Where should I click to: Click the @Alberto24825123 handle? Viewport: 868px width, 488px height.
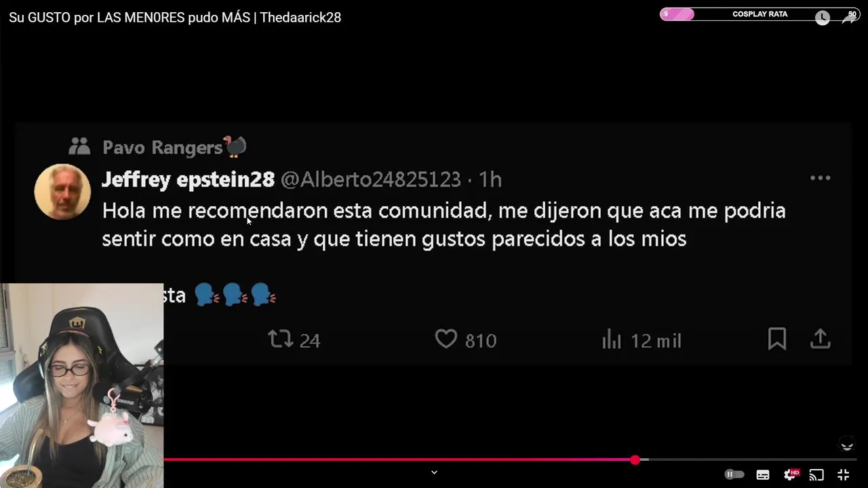coord(370,180)
